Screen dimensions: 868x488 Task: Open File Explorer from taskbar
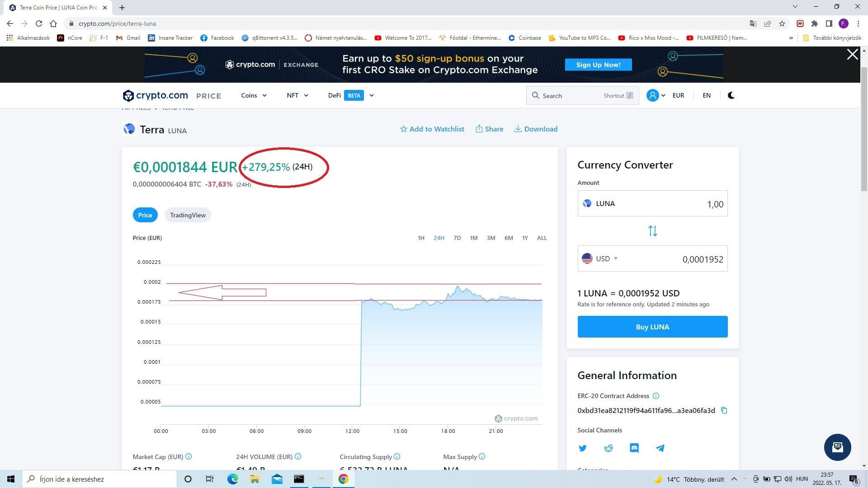pyautogui.click(x=255, y=479)
